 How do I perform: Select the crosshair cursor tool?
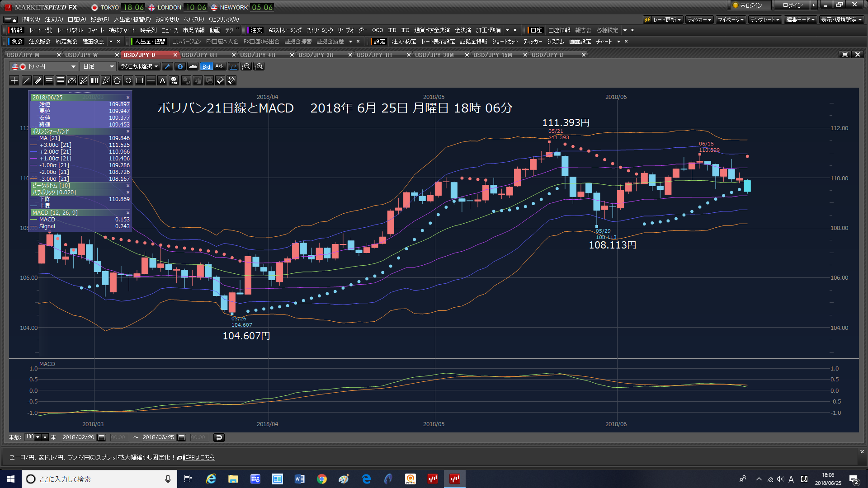click(x=14, y=80)
